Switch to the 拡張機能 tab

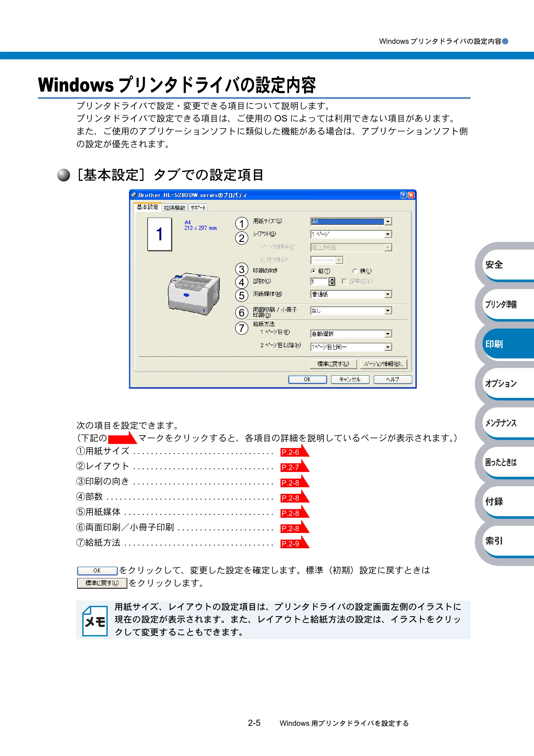point(175,207)
